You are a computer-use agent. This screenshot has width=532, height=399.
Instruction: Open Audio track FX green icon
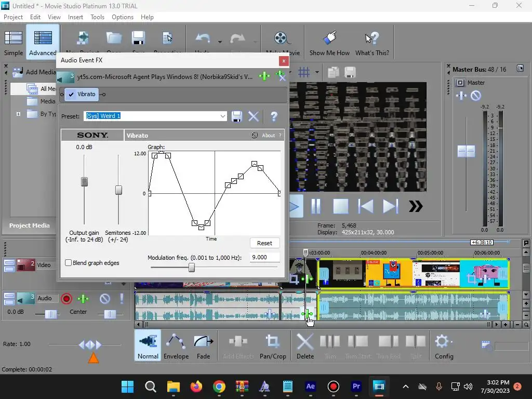(83, 299)
